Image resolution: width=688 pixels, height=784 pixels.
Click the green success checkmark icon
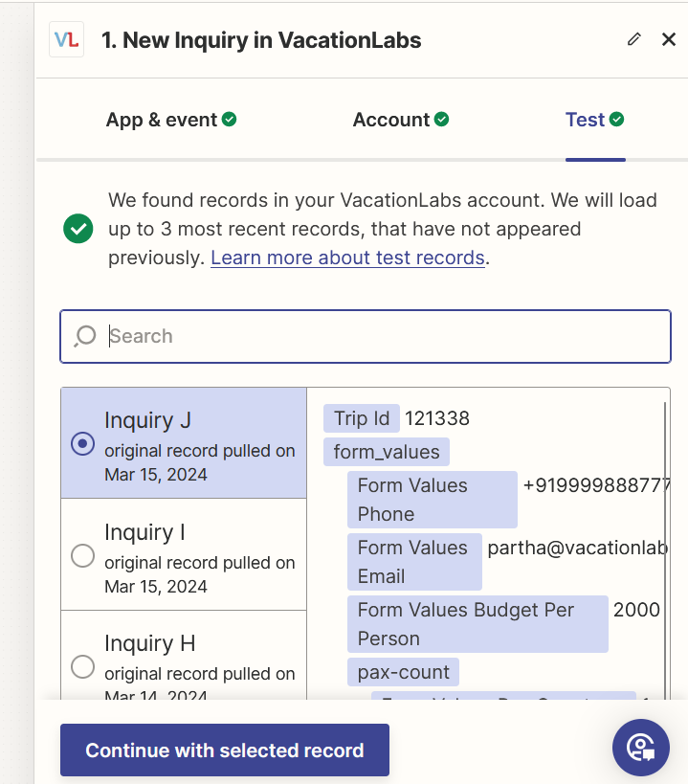click(78, 229)
